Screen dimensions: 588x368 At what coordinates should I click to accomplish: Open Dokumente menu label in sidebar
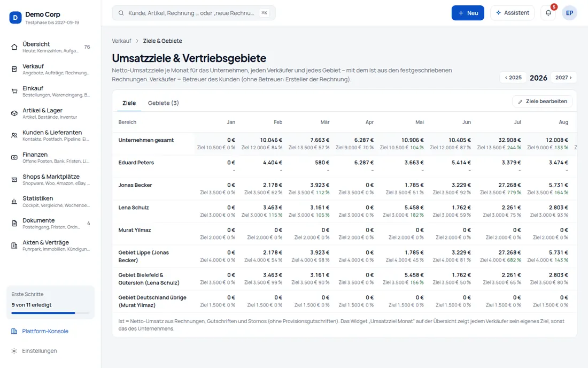pyautogui.click(x=38, y=220)
